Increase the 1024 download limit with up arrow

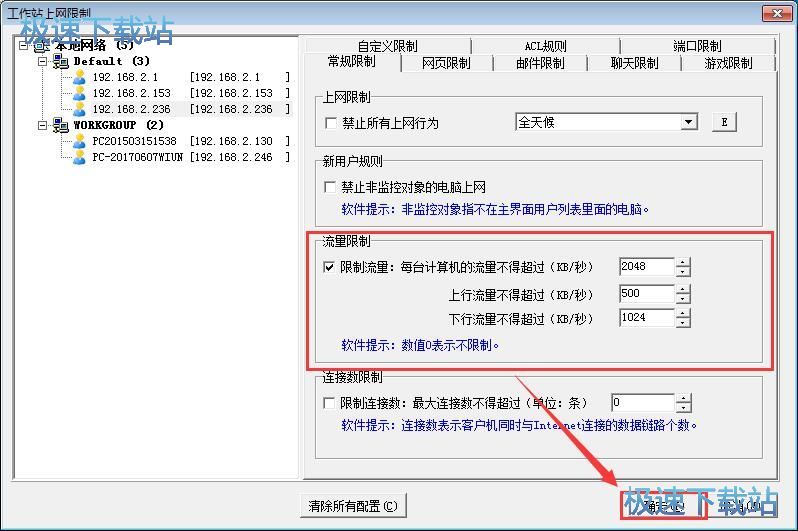683,314
